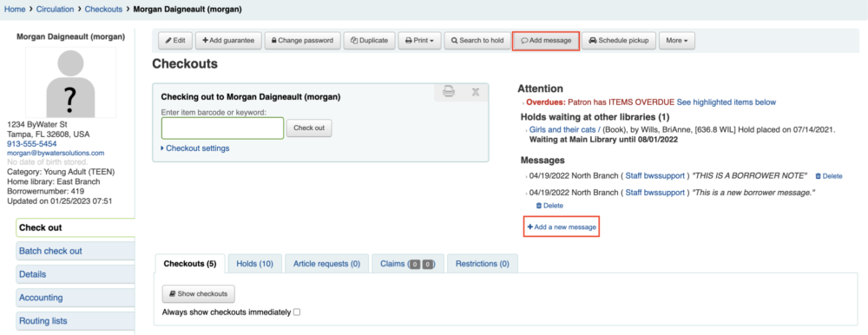The height and width of the screenshot is (335, 868).
Task: Select Check out in sidebar
Action: 76,227
